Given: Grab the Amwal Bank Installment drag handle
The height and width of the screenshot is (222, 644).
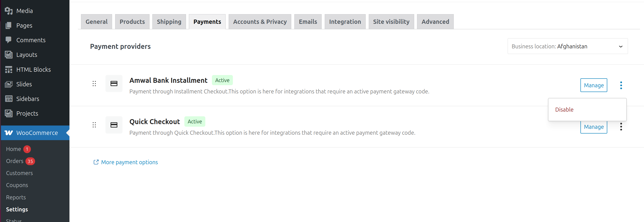Looking at the screenshot, I should (x=94, y=84).
